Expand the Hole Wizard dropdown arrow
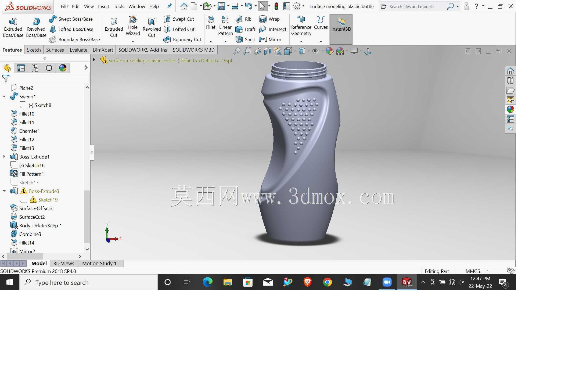 coord(133,42)
